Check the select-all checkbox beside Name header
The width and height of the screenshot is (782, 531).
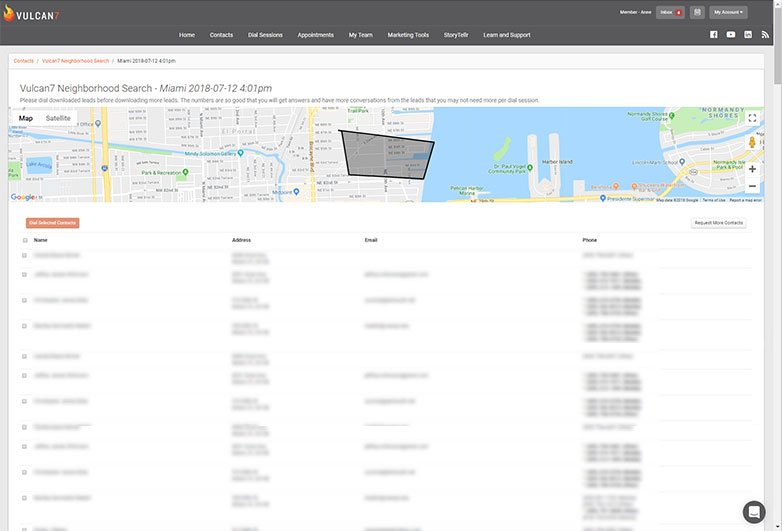point(25,240)
